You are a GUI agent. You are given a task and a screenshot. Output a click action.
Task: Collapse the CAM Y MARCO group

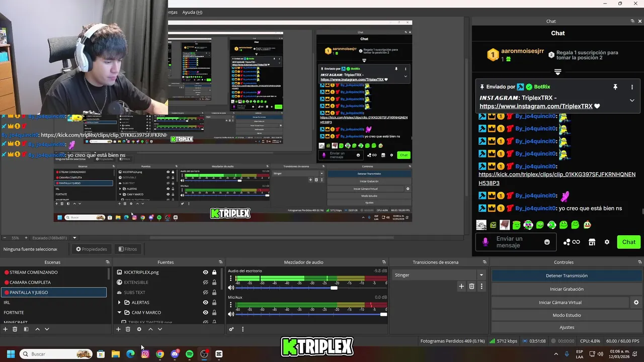119,312
